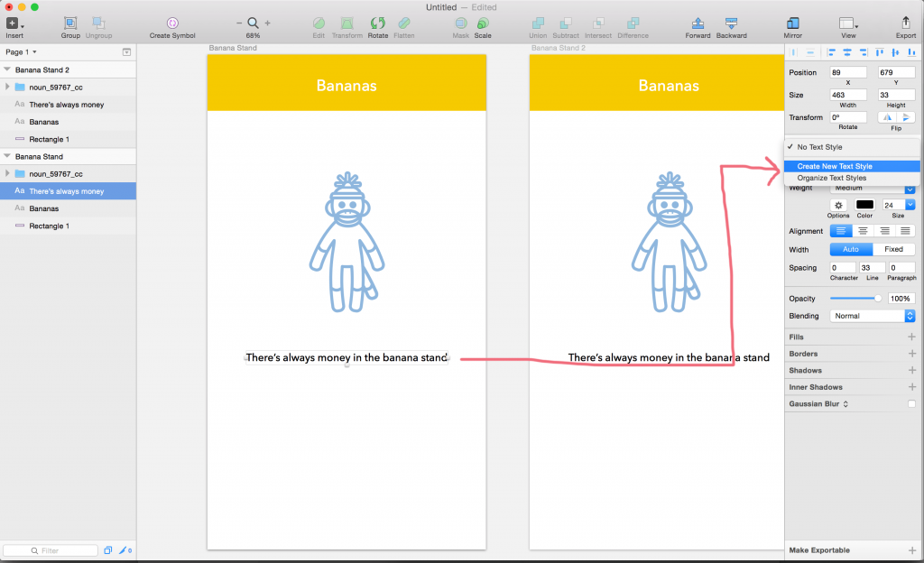The height and width of the screenshot is (563, 924).
Task: Choose center text alignment
Action: [x=861, y=231]
